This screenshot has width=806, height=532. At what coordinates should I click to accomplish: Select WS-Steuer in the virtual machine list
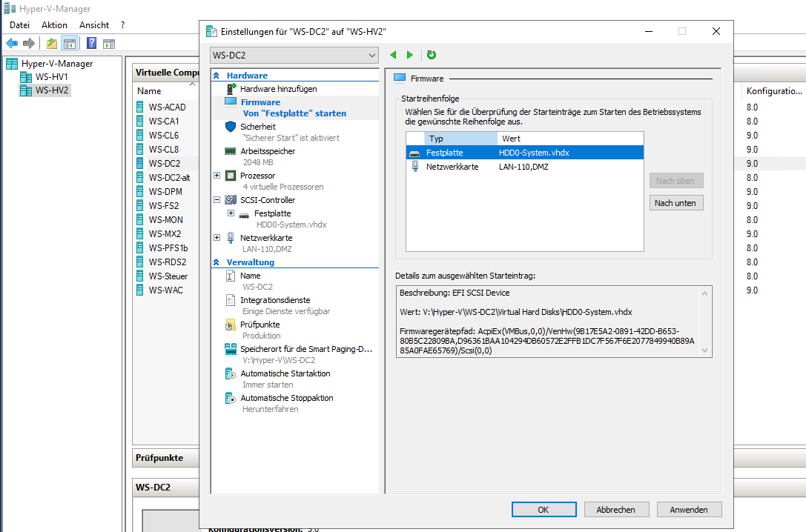pyautogui.click(x=168, y=276)
